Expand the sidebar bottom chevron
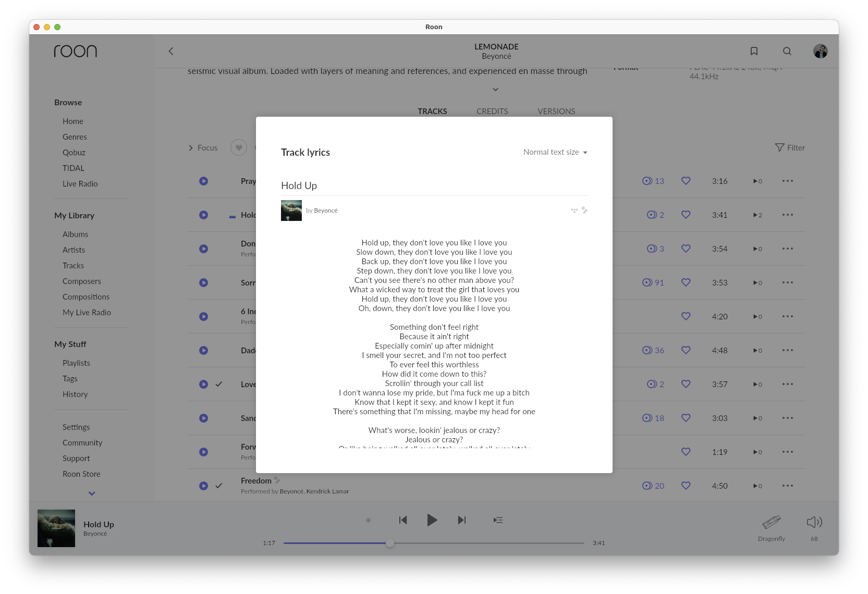This screenshot has width=868, height=594. (x=92, y=493)
